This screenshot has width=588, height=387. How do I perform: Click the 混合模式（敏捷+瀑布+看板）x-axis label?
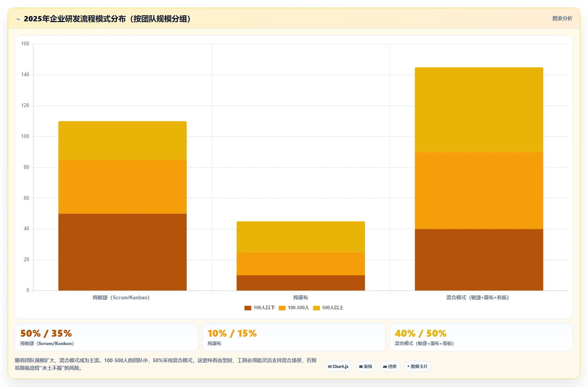477,297
